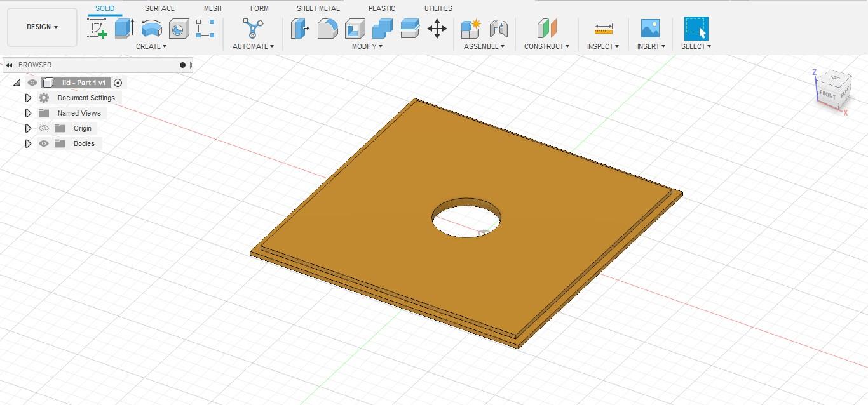This screenshot has height=405, width=868.
Task: Switch to the SHEET METAL tab
Action: click(x=318, y=8)
